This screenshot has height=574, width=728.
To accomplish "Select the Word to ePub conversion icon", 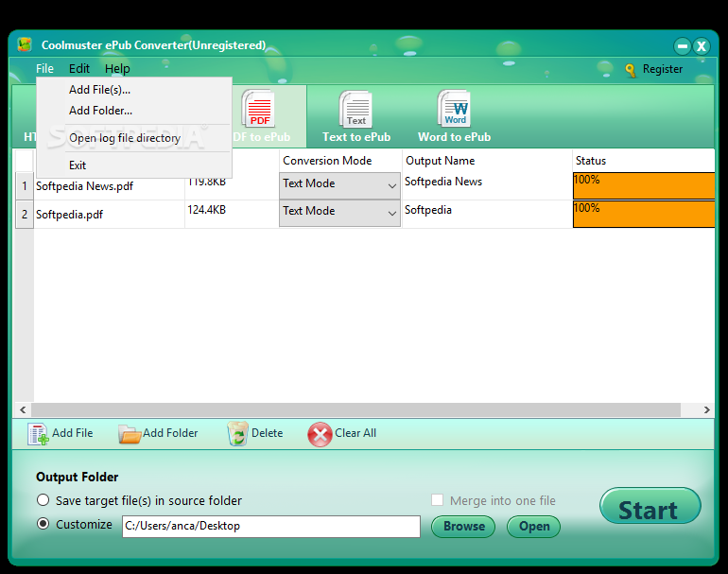I will click(454, 109).
